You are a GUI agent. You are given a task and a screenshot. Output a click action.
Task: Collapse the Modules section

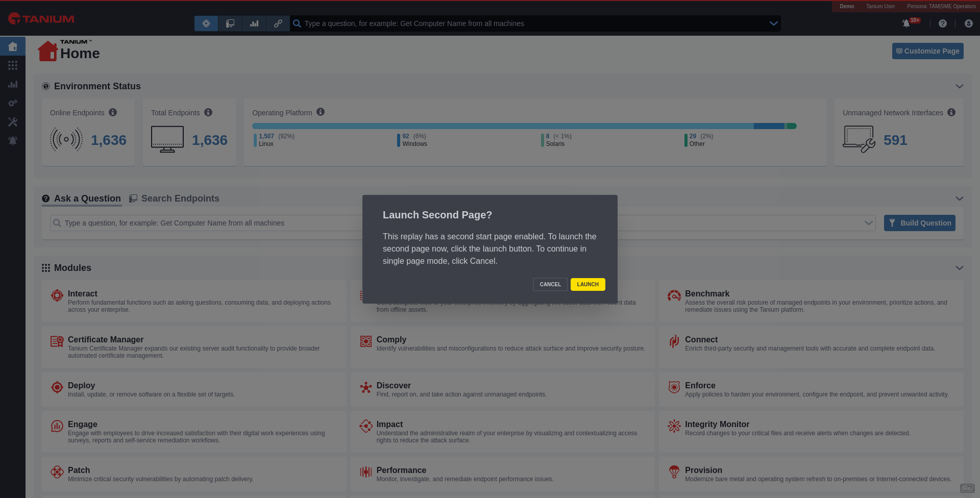959,268
